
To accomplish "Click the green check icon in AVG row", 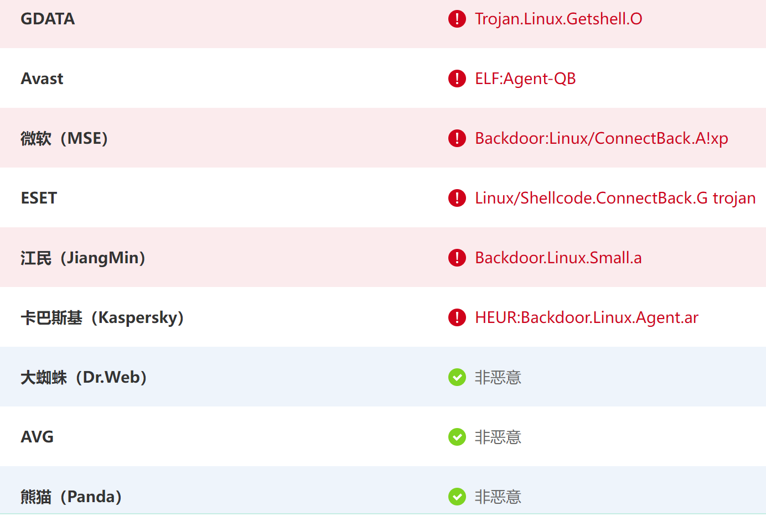I will [457, 437].
